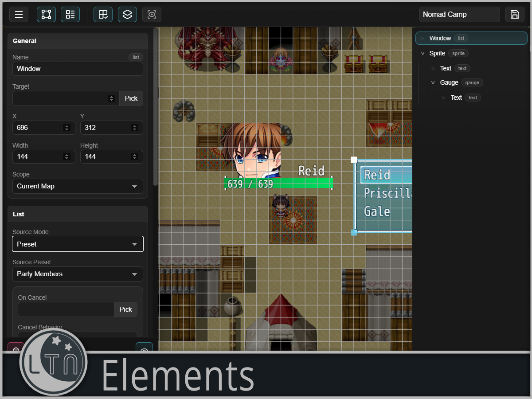Click the Nomad Camp name field

tap(459, 15)
